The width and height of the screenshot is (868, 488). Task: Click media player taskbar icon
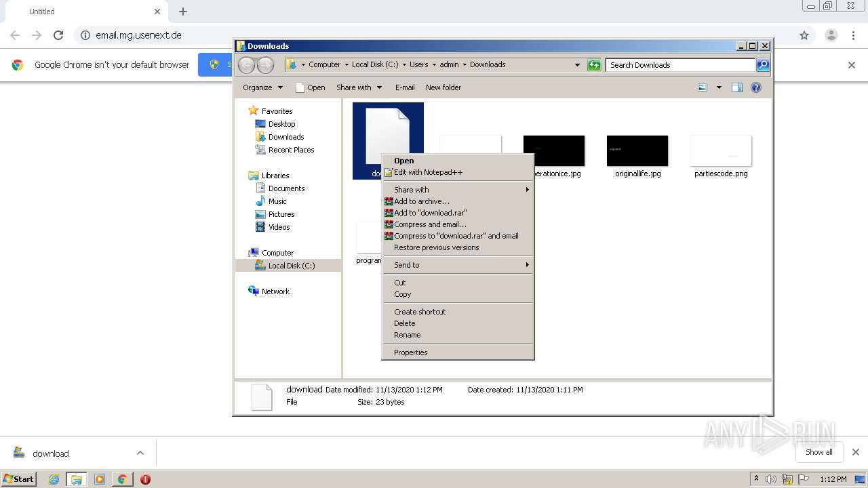click(100, 479)
